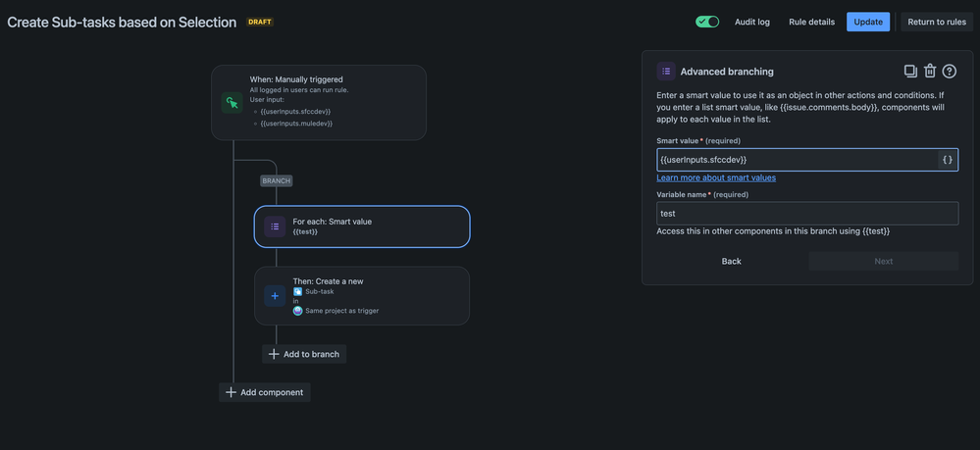Click the Advanced branching list icon
Image resolution: width=980 pixels, height=450 pixels.
coord(666,72)
